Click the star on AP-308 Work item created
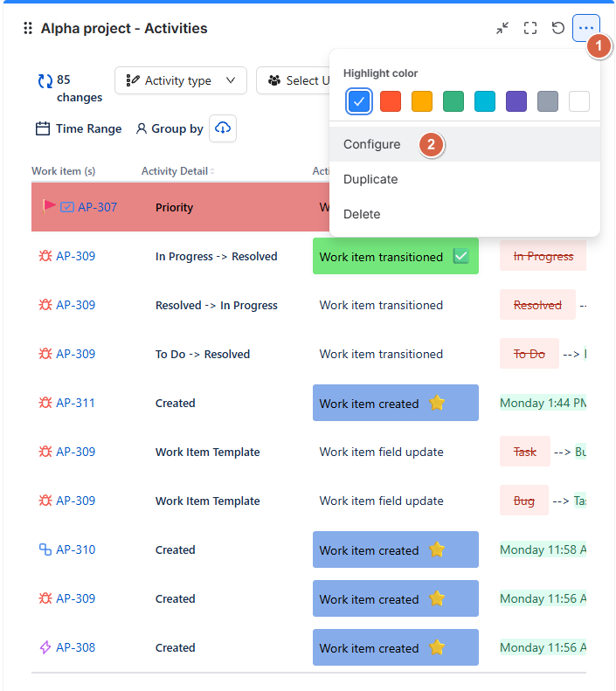The image size is (616, 691). point(437,647)
